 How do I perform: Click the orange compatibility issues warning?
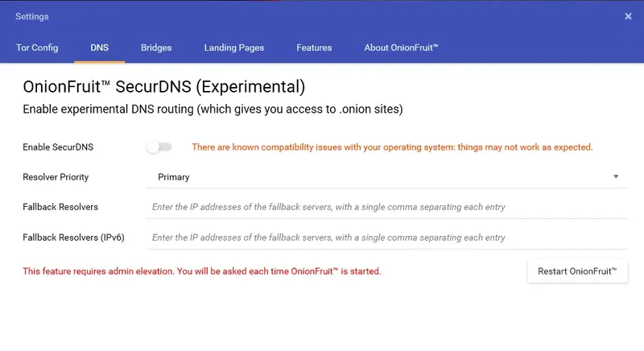tap(392, 147)
